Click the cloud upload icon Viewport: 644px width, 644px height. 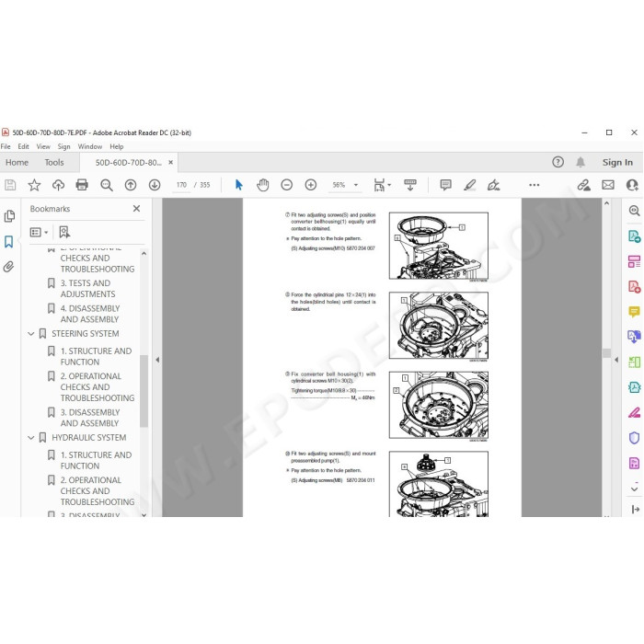tap(58, 185)
